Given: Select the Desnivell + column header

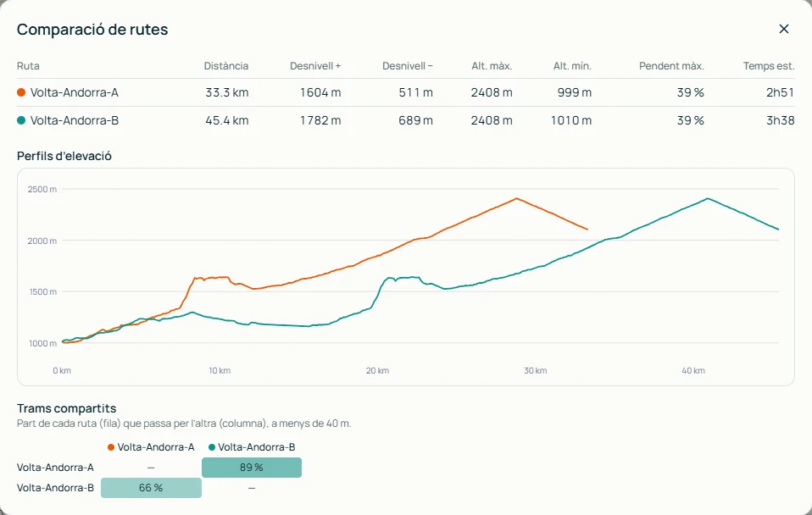Looking at the screenshot, I should pyautogui.click(x=315, y=66).
